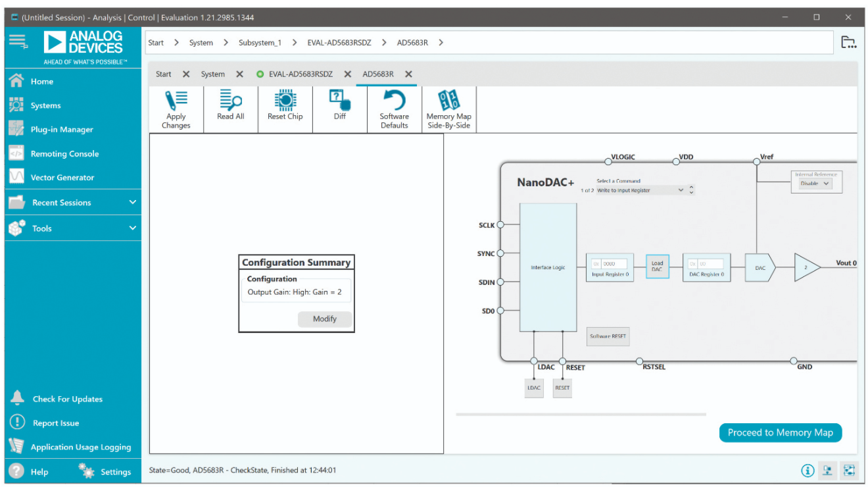Close the System tab
This screenshot has height=489, width=868.
[x=240, y=74]
